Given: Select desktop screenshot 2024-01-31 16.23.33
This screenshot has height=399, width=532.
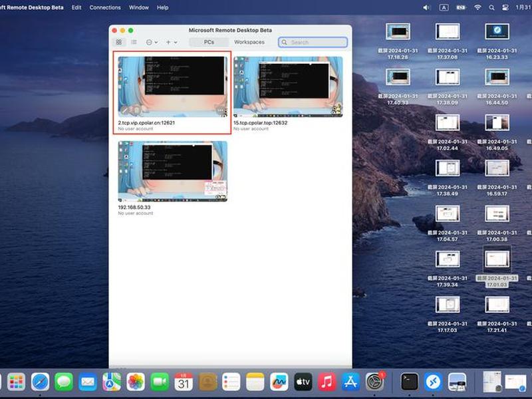Looking at the screenshot, I should 497,31.
